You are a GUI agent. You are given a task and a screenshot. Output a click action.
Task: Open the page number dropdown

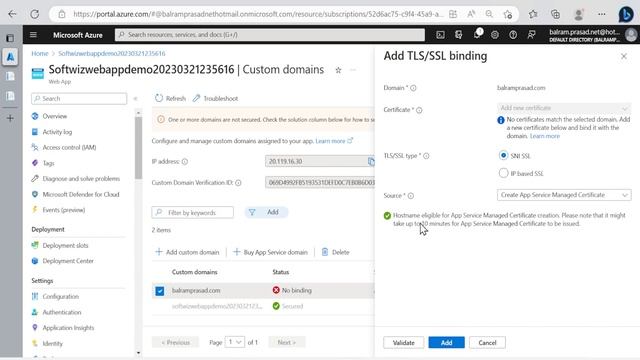pyautogui.click(x=235, y=342)
